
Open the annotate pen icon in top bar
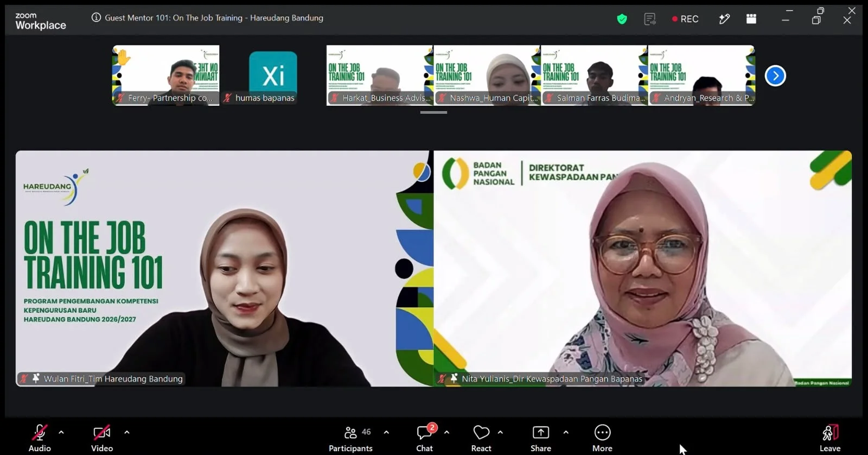(x=724, y=19)
